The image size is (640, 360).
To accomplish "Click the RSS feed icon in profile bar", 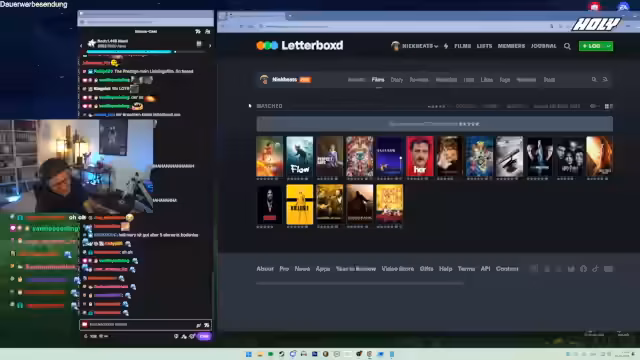I will [x=605, y=80].
